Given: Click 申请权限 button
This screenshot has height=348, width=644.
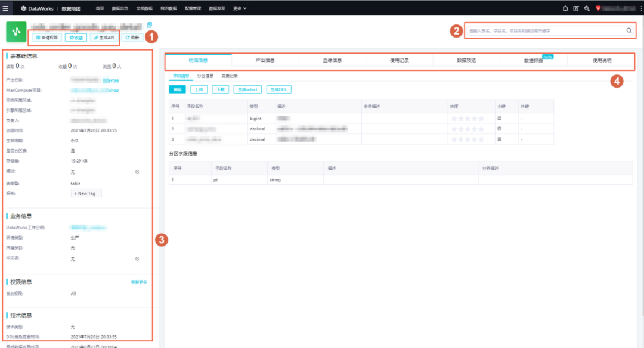Looking at the screenshot, I should [x=47, y=38].
